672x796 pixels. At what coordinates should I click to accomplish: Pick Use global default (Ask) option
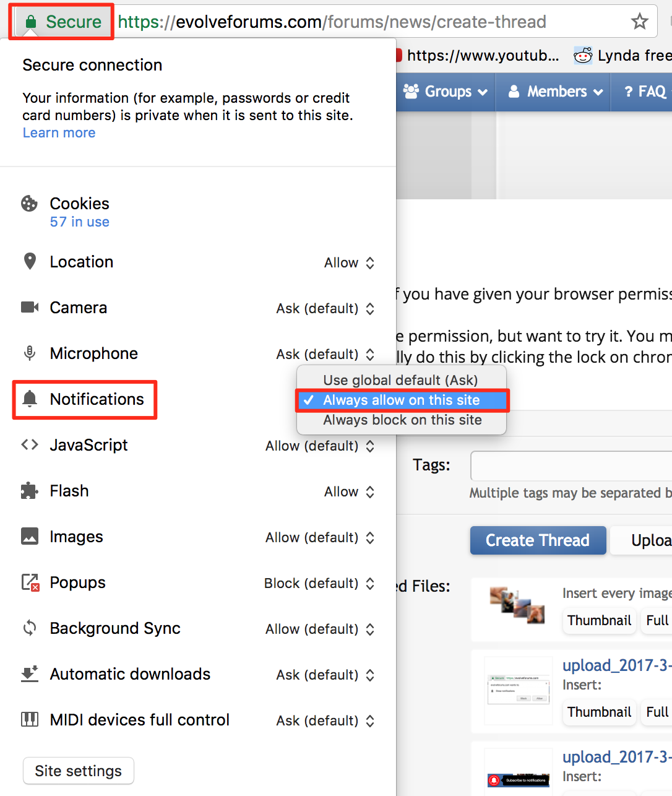click(x=400, y=380)
